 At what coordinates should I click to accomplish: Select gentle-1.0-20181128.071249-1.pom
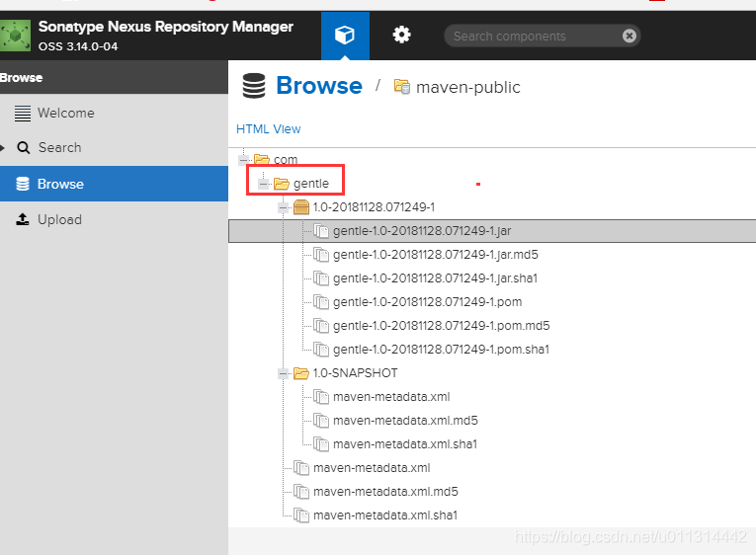point(427,302)
